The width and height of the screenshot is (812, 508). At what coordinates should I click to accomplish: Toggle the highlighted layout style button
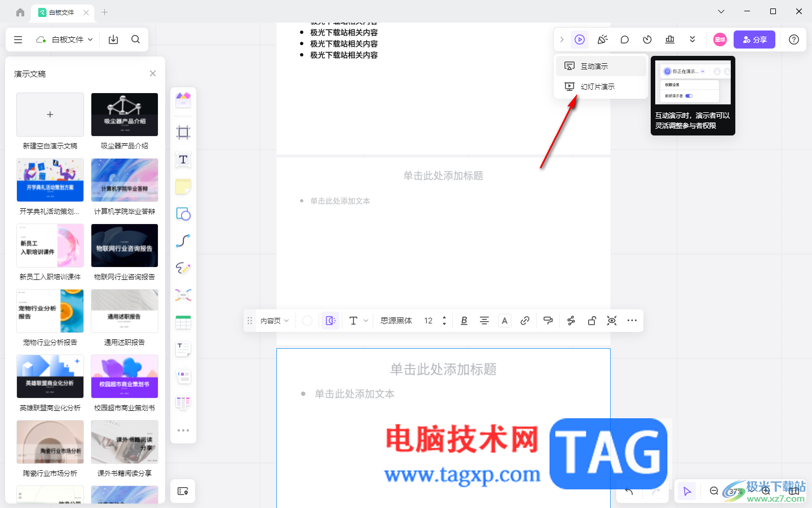coord(330,321)
